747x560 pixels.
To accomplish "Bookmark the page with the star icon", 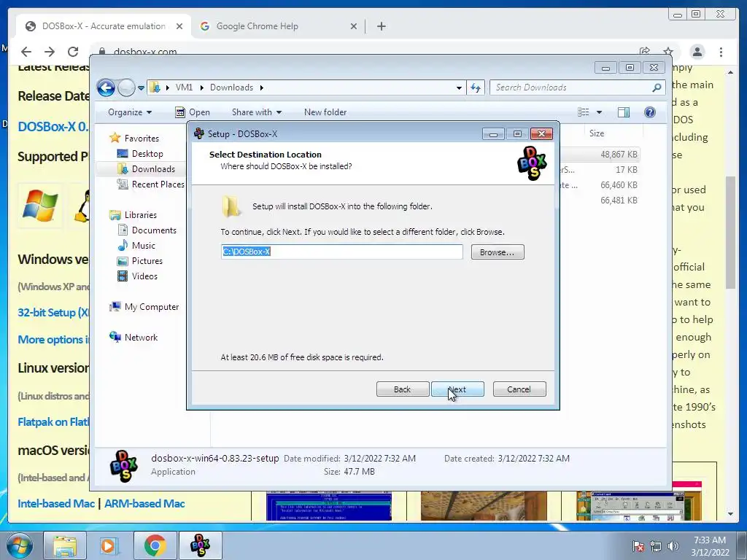I will coord(668,52).
